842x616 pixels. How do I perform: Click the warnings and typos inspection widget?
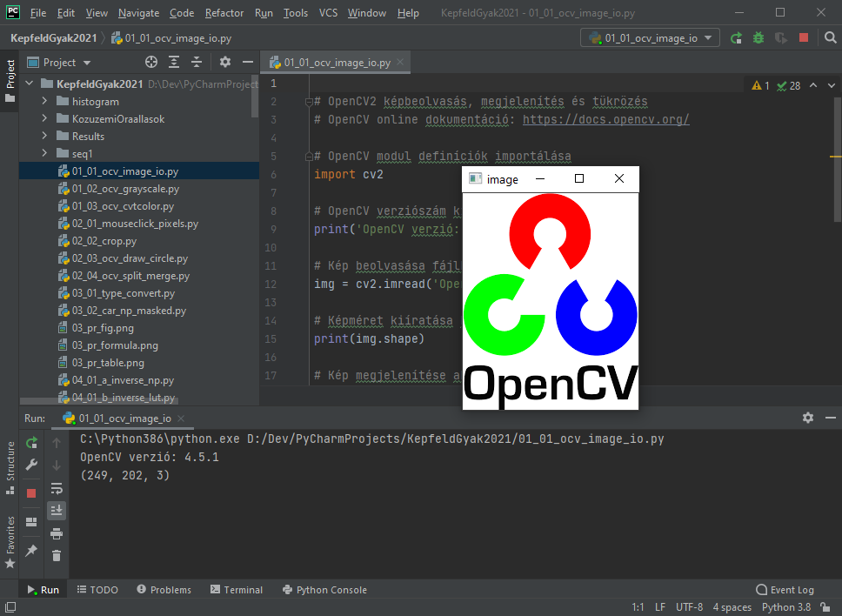click(776, 85)
